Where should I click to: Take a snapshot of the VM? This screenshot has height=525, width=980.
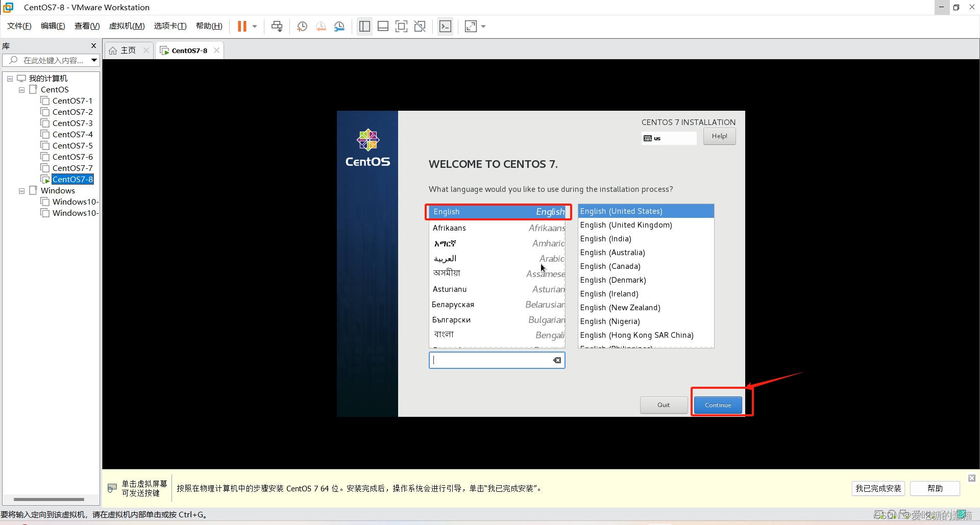tap(302, 27)
